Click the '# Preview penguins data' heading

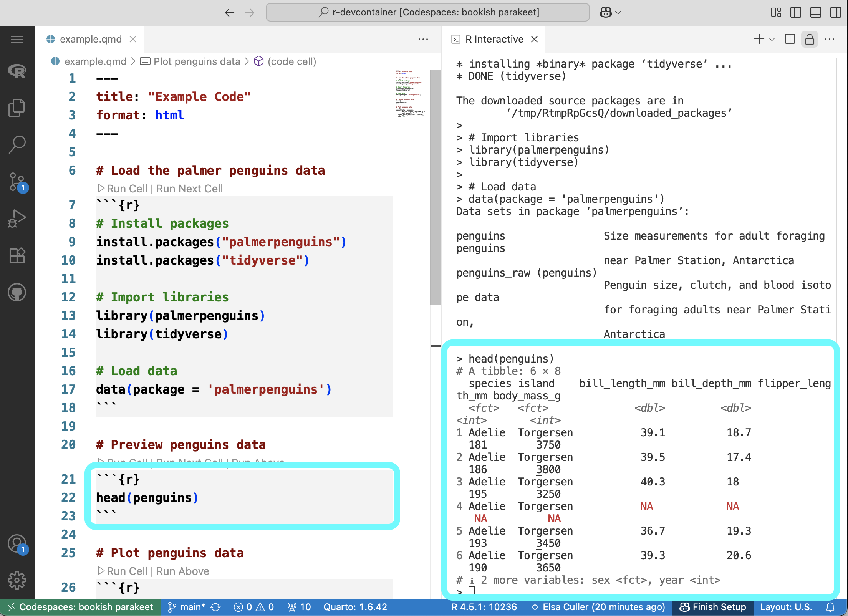point(181,445)
